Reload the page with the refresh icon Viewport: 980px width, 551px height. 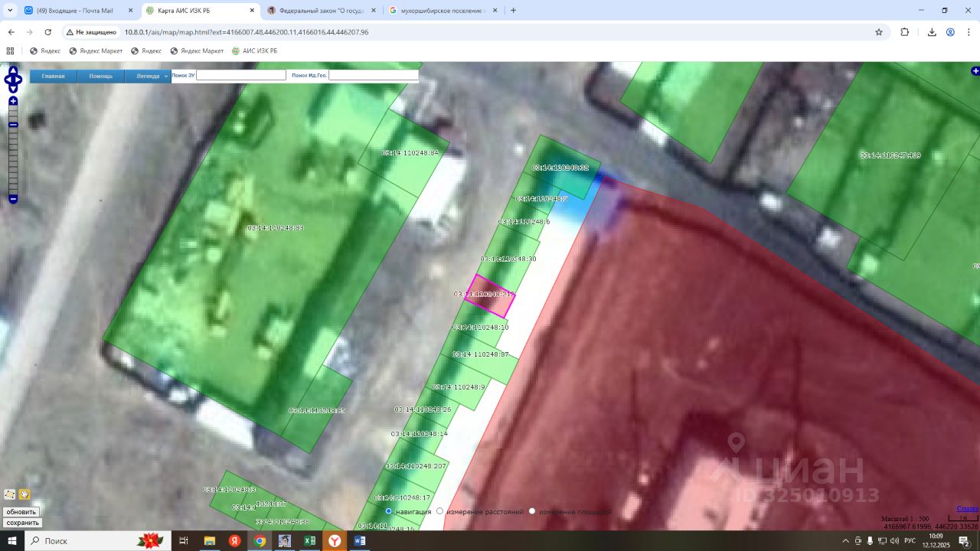coord(48,32)
